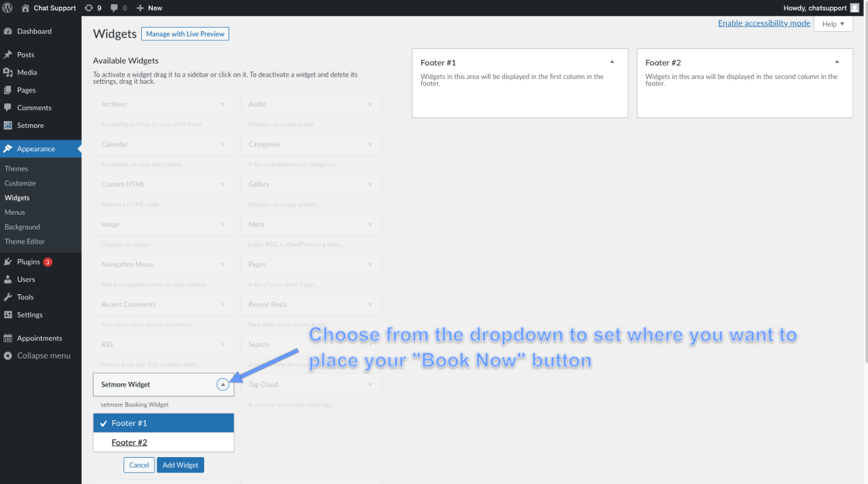Expand the Navigation Menu widget
Image resolution: width=868 pixels, height=484 pixels.
tap(223, 264)
